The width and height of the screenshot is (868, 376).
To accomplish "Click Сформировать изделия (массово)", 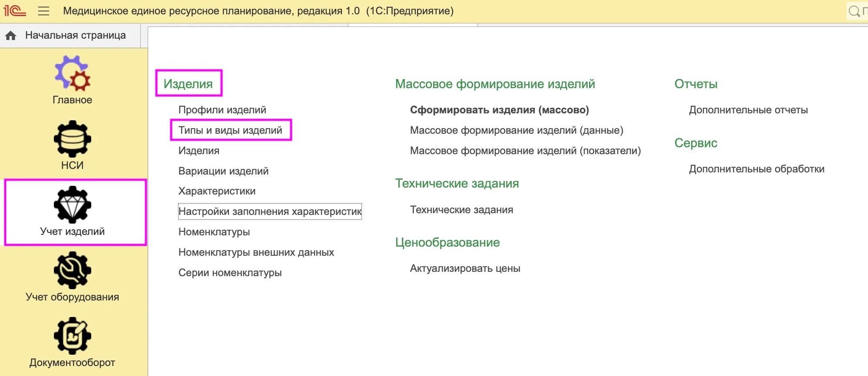I will [500, 110].
